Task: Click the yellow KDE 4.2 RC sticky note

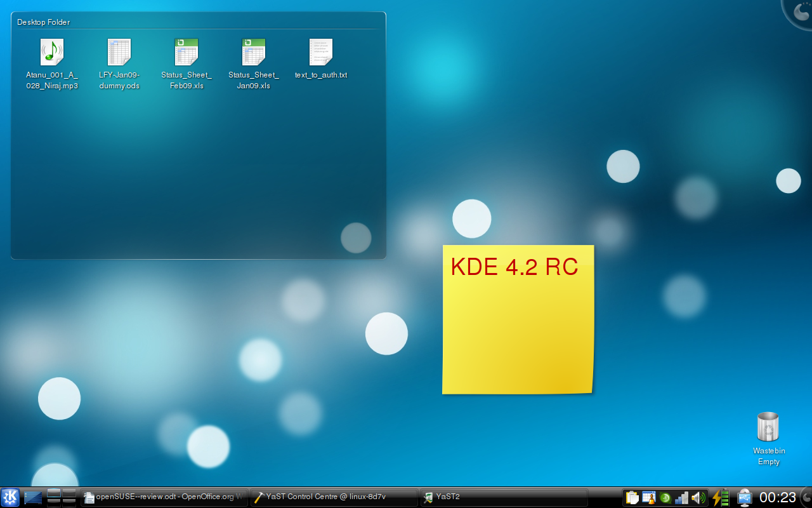Action: coord(518,330)
